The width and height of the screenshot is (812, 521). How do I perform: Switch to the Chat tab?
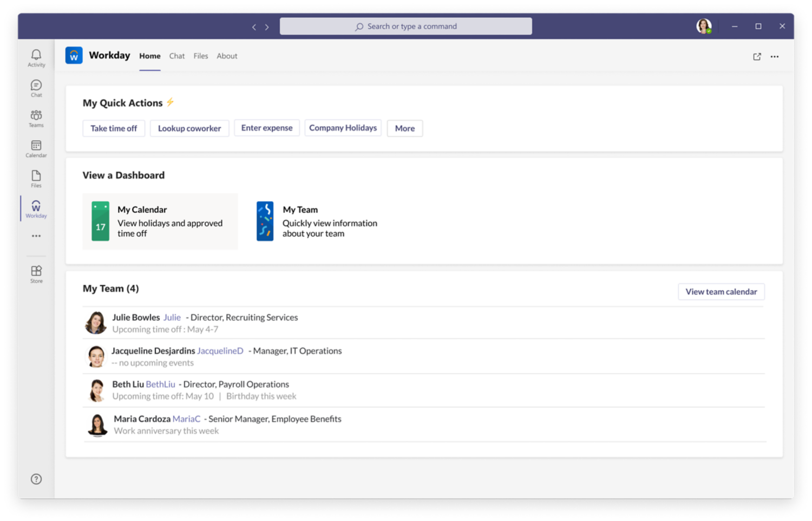coord(176,56)
